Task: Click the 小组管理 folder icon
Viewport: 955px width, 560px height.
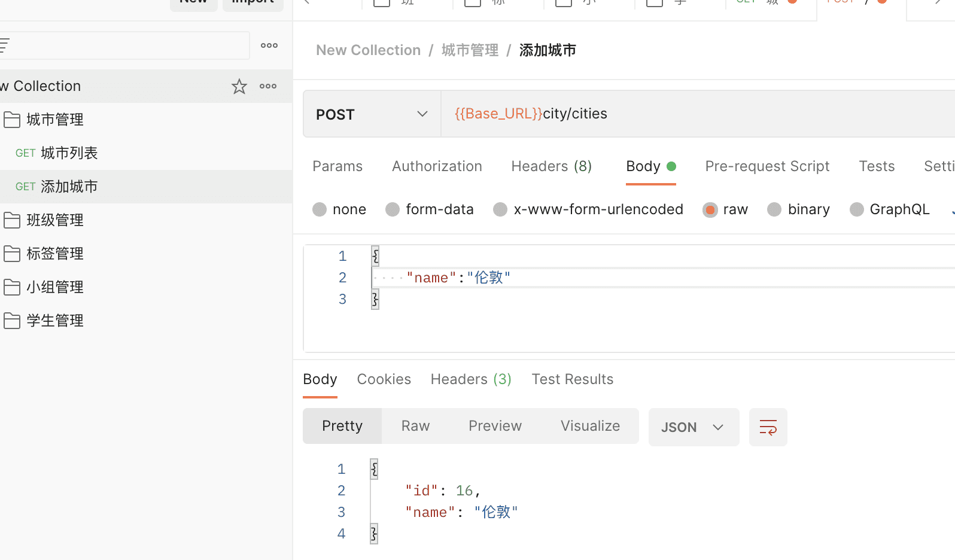Action: click(12, 287)
